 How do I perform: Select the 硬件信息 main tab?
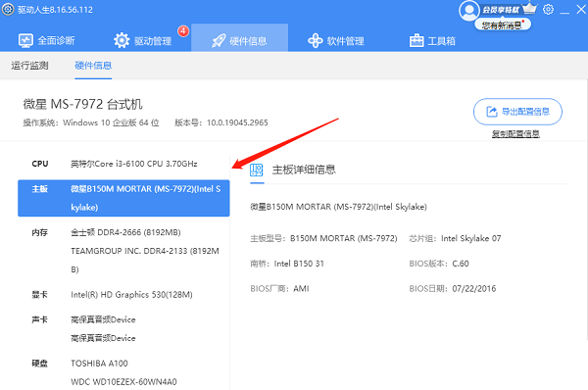click(239, 37)
